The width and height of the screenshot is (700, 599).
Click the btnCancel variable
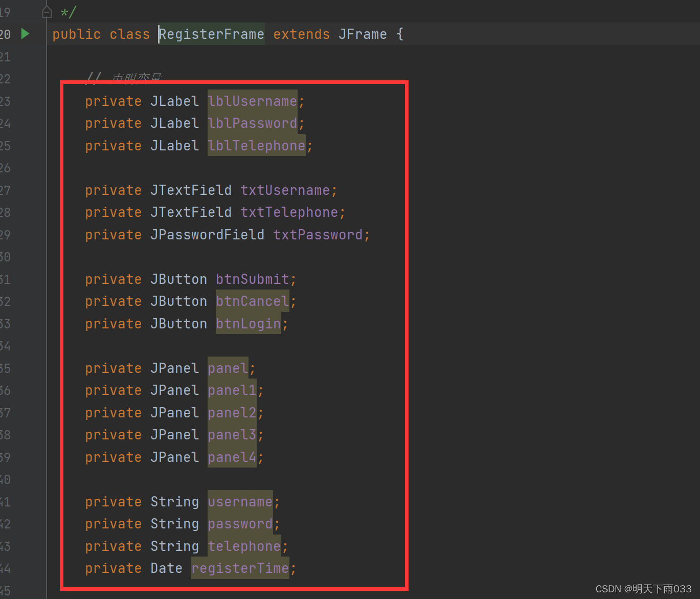(253, 301)
